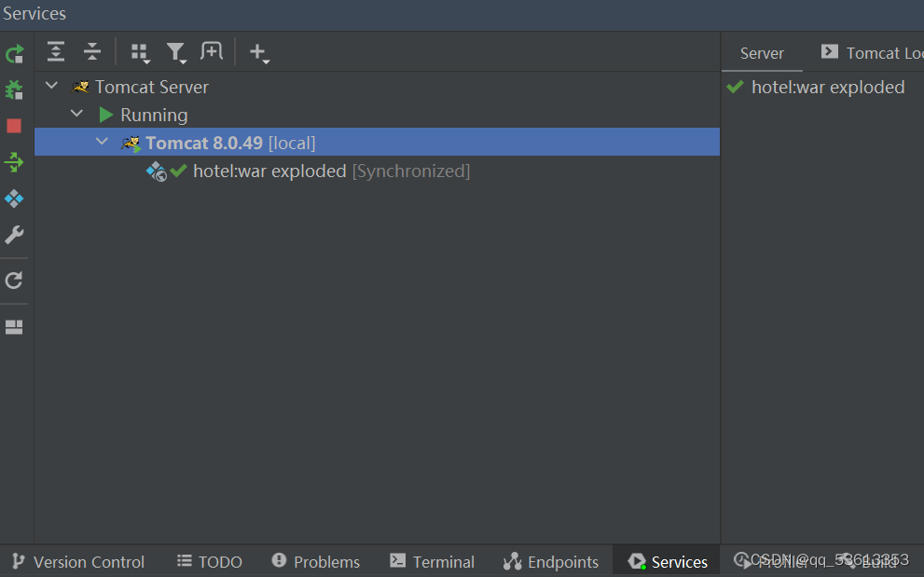Open the Filter services dropdown

[x=176, y=53]
